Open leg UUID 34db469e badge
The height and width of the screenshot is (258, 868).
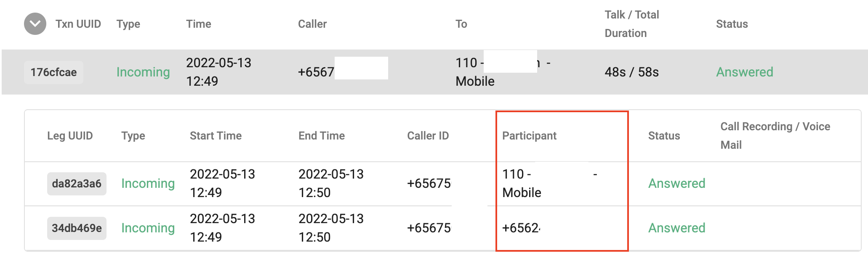(x=77, y=228)
